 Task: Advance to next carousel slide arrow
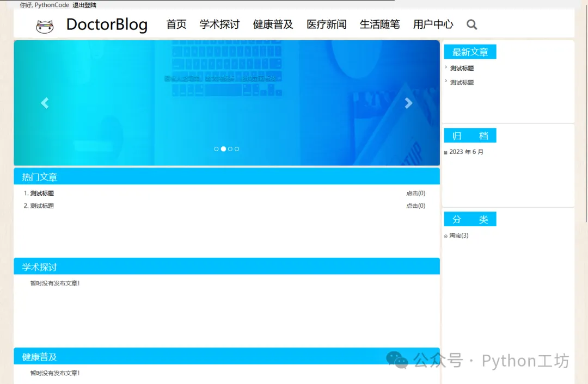pyautogui.click(x=408, y=103)
